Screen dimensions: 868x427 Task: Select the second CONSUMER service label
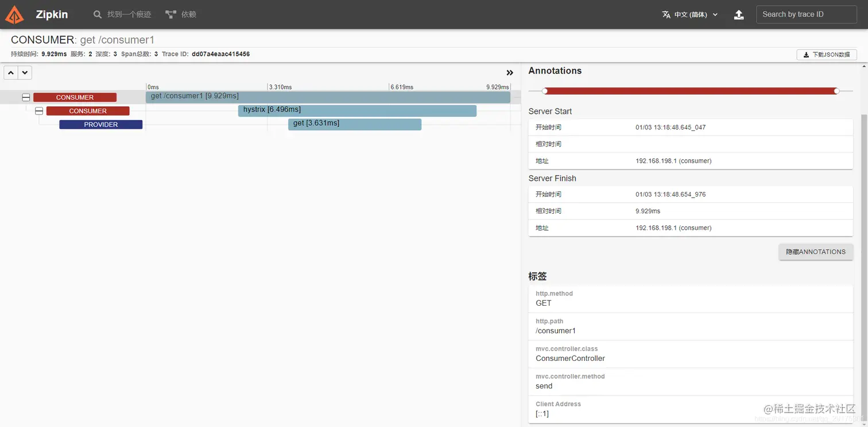pyautogui.click(x=88, y=111)
